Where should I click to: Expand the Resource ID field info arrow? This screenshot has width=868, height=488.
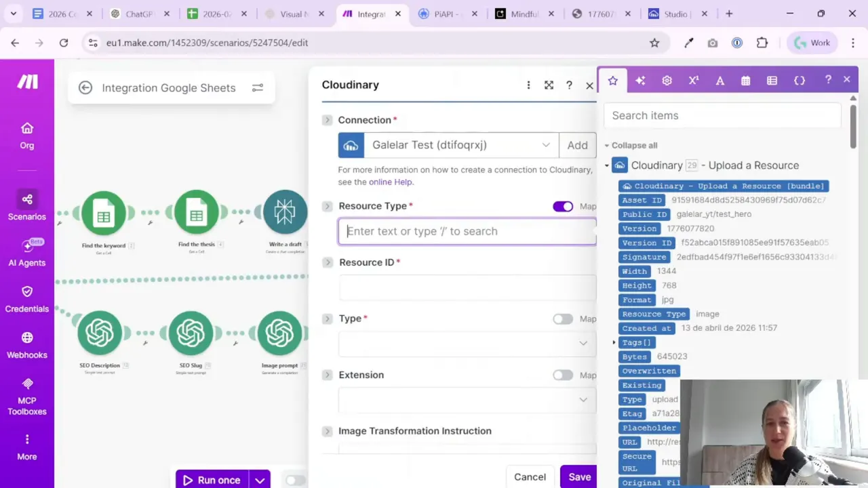tap(328, 262)
